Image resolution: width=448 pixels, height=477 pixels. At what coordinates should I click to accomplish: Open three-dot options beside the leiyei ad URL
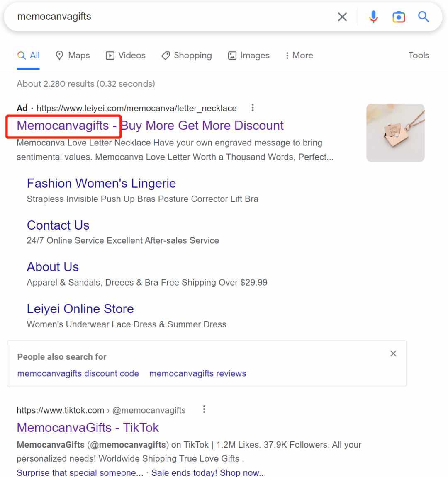[x=253, y=108]
